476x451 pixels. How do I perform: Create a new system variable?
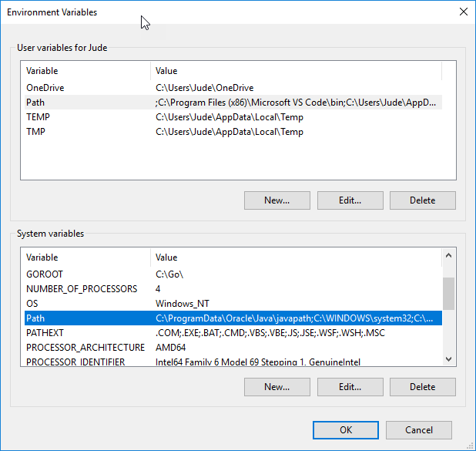point(277,387)
